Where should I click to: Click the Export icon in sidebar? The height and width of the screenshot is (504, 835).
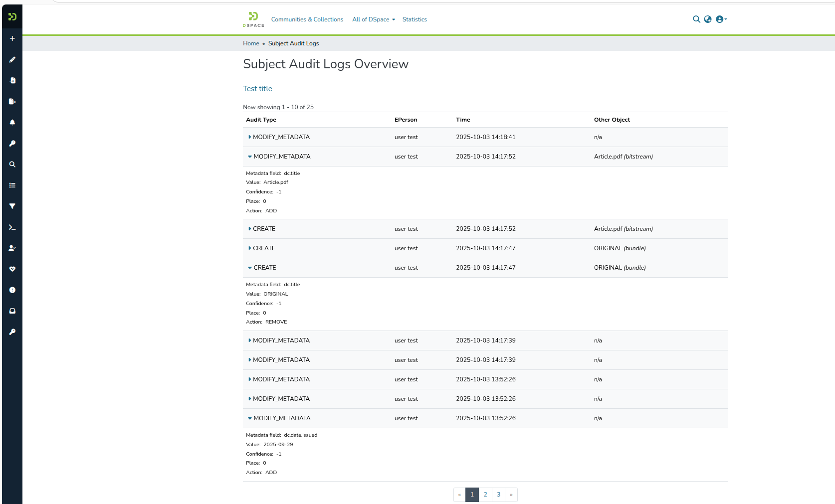[12, 102]
